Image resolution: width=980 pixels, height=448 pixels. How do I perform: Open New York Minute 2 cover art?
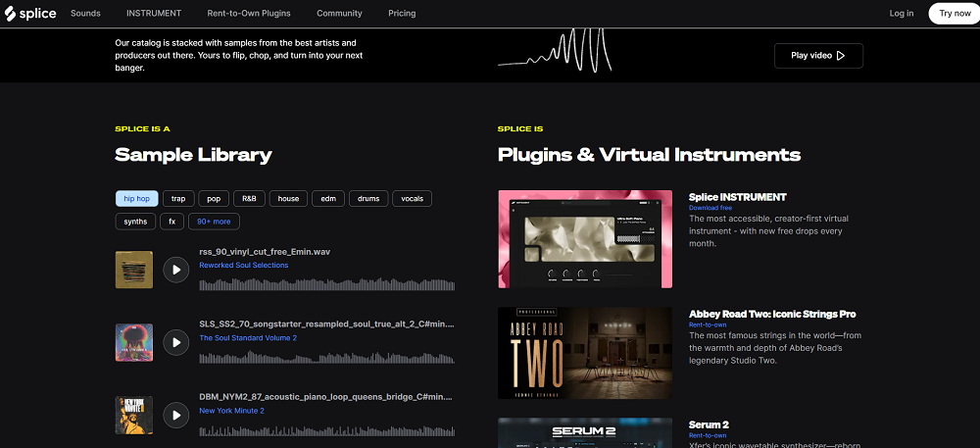133,415
